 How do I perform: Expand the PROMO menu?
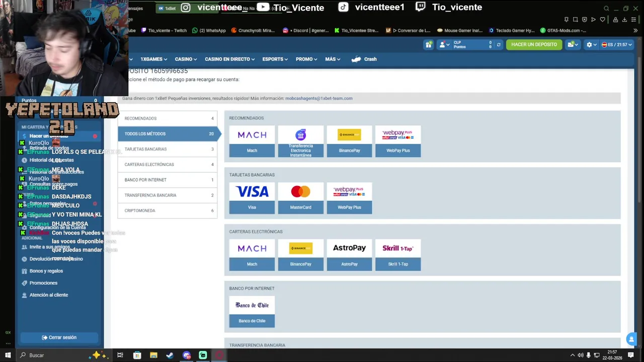pos(306,59)
